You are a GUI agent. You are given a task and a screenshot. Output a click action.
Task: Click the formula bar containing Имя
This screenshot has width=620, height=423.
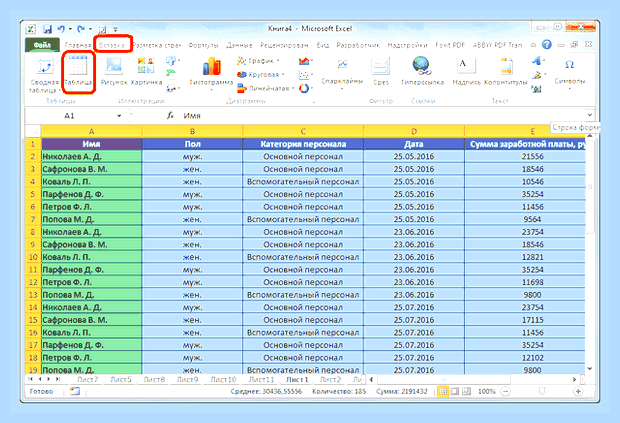tap(382, 115)
